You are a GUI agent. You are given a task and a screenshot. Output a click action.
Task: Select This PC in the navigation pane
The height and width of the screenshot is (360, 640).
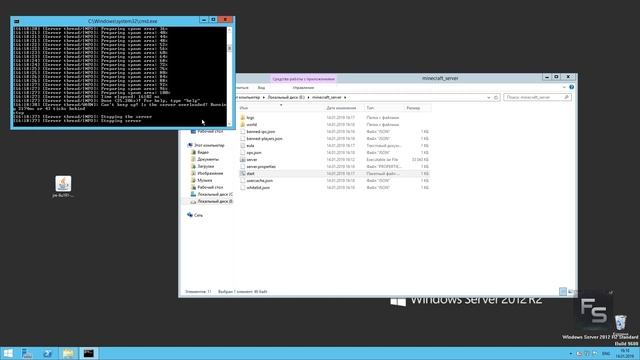pyautogui.click(x=209, y=145)
